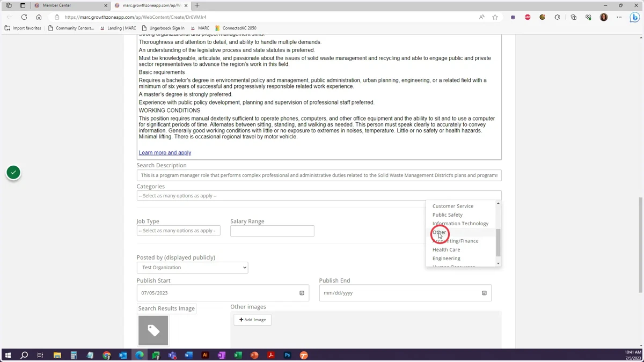Launch Photoshop from the taskbar
The width and height of the screenshot is (644, 362).
click(287, 355)
